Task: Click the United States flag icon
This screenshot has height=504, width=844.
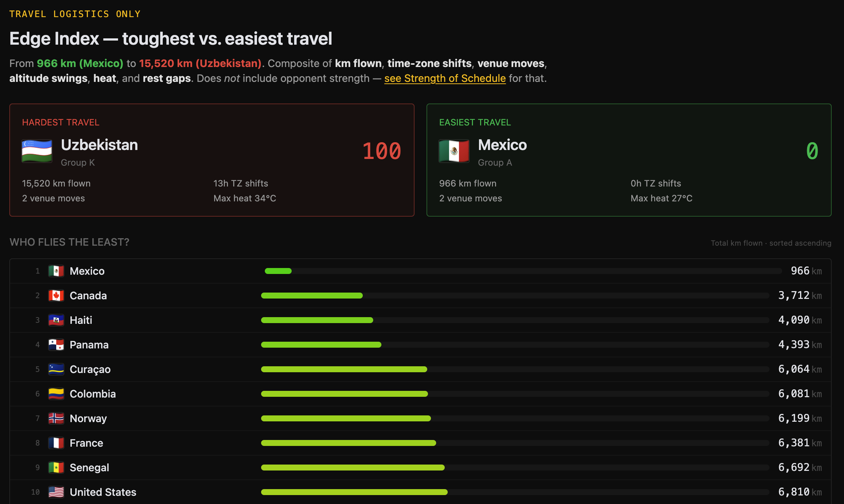Action: tap(56, 492)
